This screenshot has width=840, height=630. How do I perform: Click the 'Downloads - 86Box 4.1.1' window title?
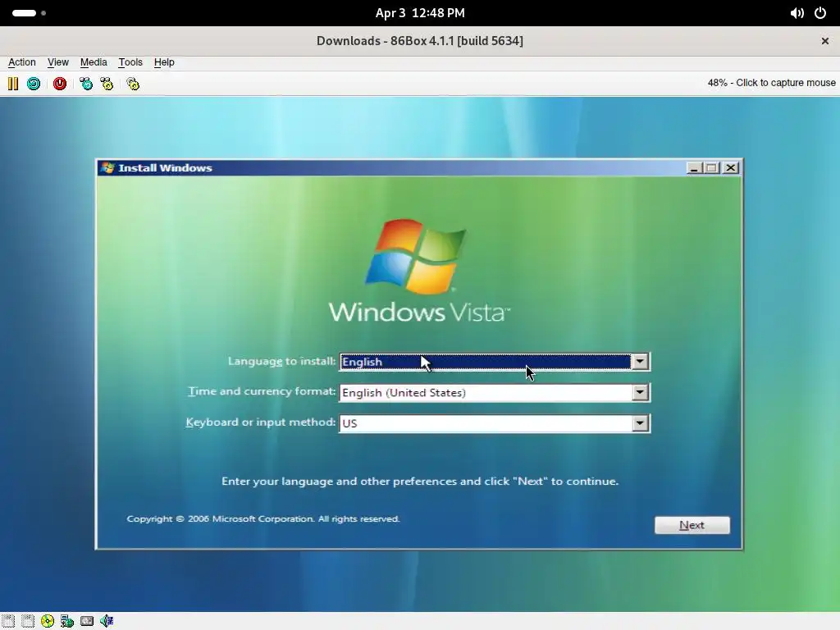[x=419, y=41]
